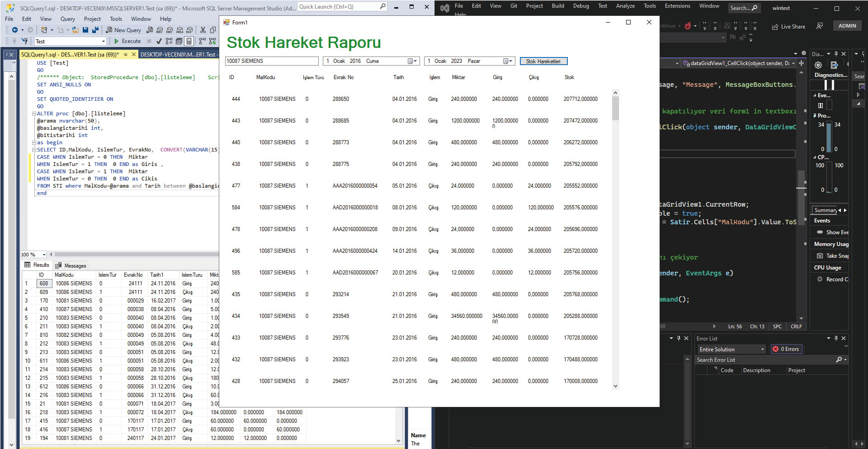Collapse the ALTER proc code block
868x449 pixels.
point(34,114)
